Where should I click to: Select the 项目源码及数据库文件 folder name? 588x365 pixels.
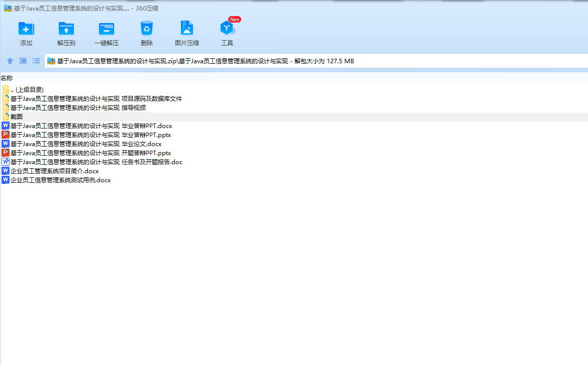[96, 98]
